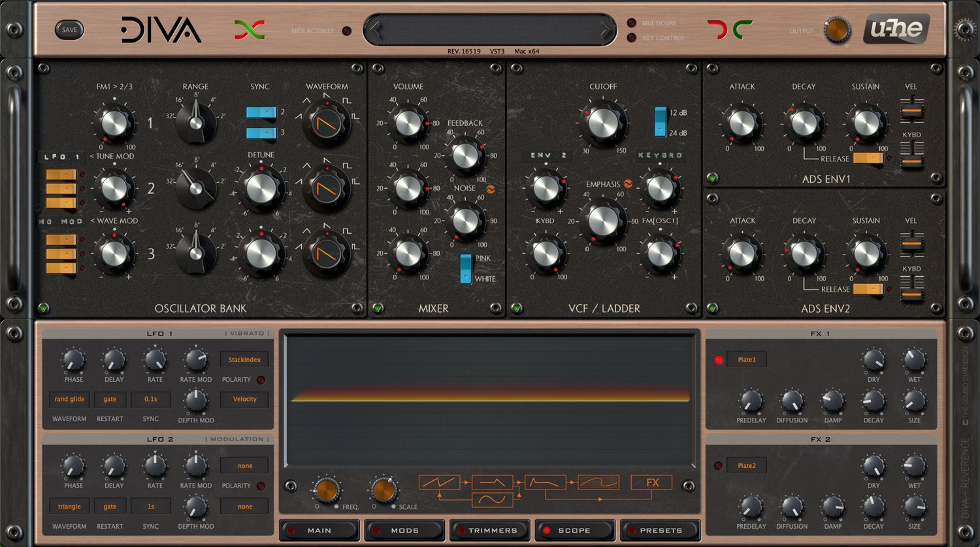Open LFO 1 depth mod source Velocity
The width and height of the screenshot is (980, 547).
coord(244,399)
